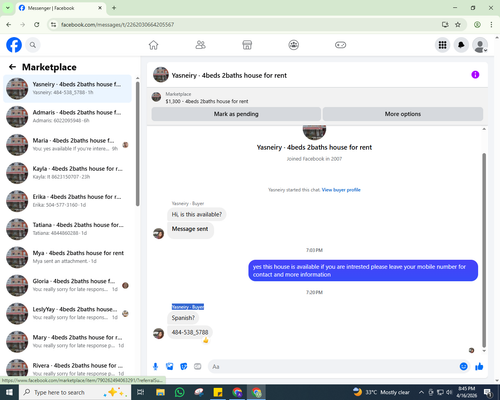Image resolution: width=500 pixels, height=400 pixels.
Task: Open Chrome menu three dots
Action: click(491, 24)
